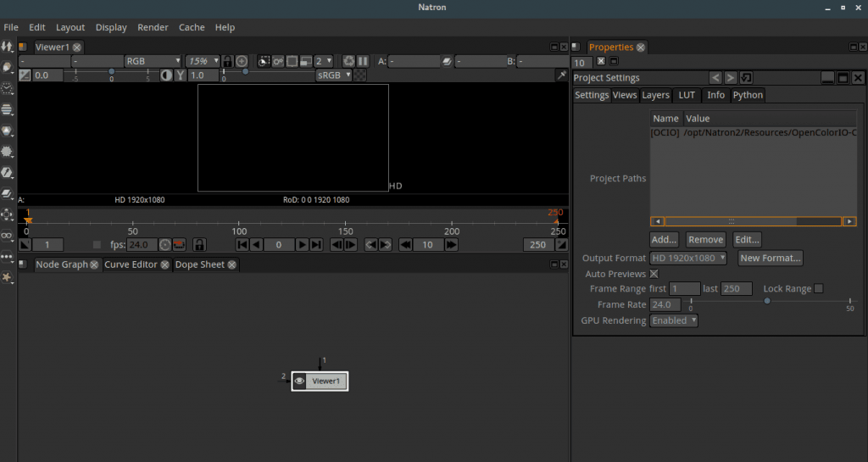Click the viewer lock (sync) icon
Image resolution: width=868 pixels, height=462 pixels.
pyautogui.click(x=227, y=61)
